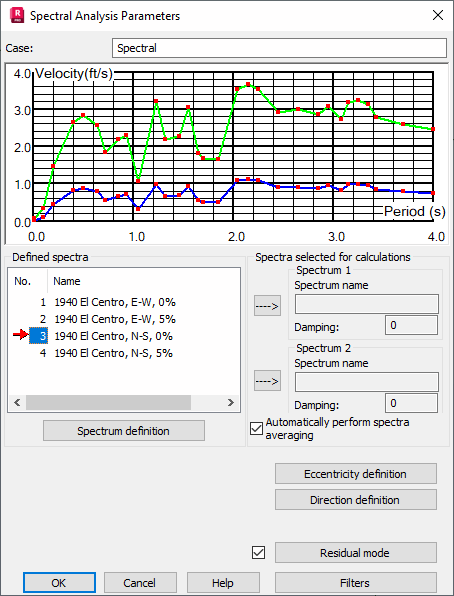Image resolution: width=454 pixels, height=596 pixels.
Task: Click the arrow button to assign Spectrum 2
Action: [267, 381]
